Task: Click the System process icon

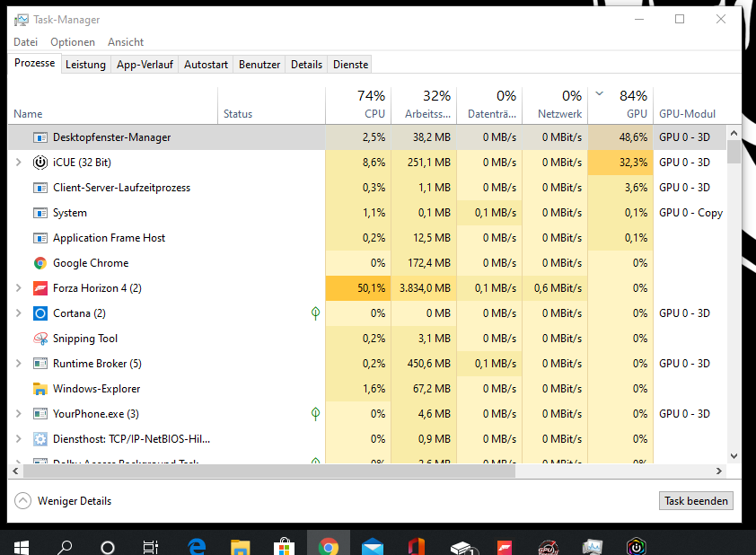Action: (x=40, y=213)
